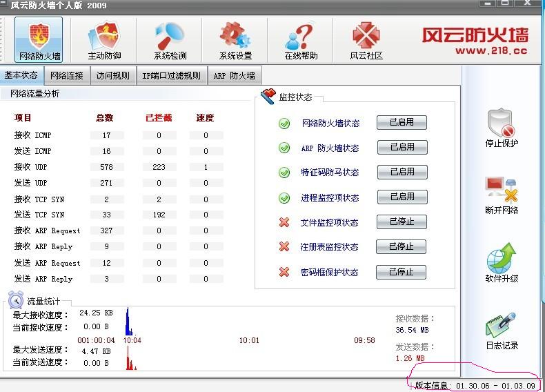This screenshot has height=392, width=545.
Task: Click the red send traffic graph spike
Action: click(x=130, y=358)
